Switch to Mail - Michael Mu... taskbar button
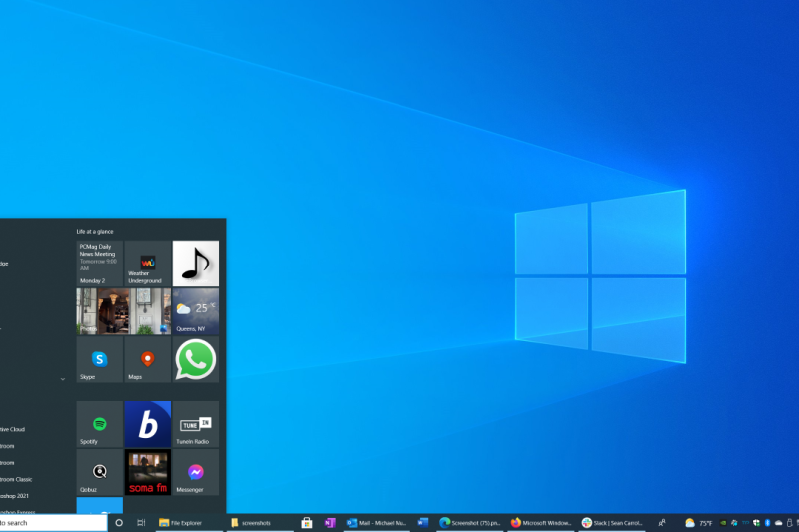This screenshot has height=532, width=799. pyautogui.click(x=377, y=523)
